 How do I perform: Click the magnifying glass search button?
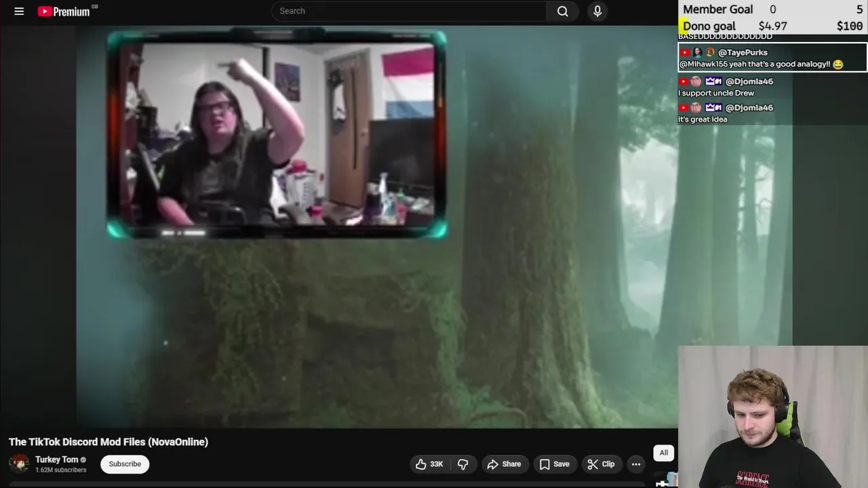pyautogui.click(x=563, y=11)
